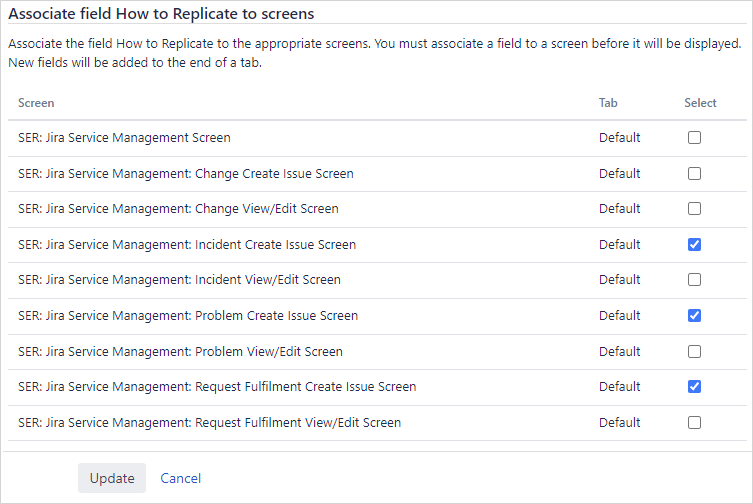
Task: Click Default tab cell in Request Fulfilment View/Edit row
Action: [x=619, y=422]
